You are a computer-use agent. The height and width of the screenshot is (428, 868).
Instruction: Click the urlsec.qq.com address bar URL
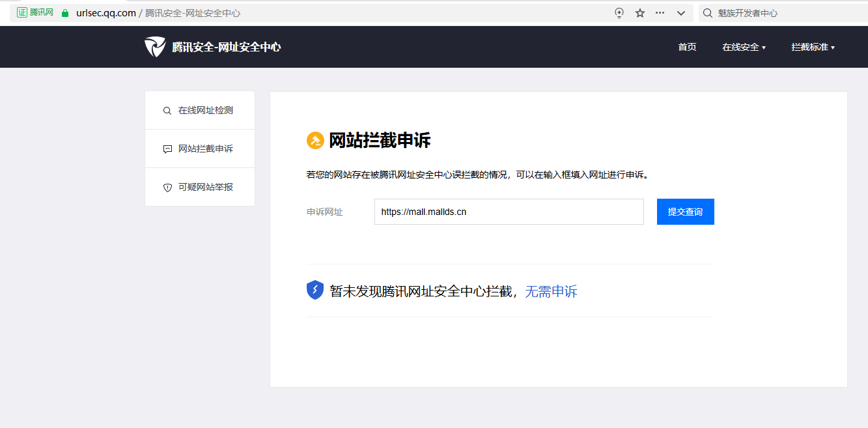tap(106, 13)
